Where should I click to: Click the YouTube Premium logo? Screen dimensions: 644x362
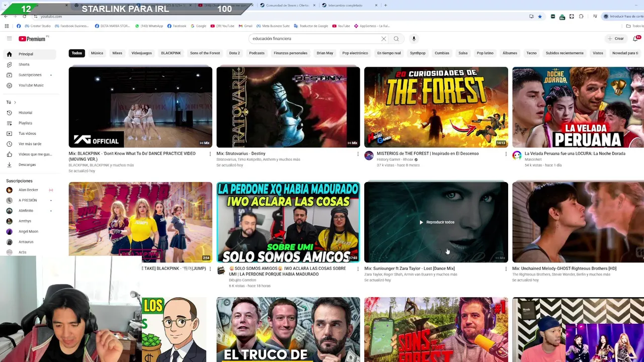click(x=32, y=39)
